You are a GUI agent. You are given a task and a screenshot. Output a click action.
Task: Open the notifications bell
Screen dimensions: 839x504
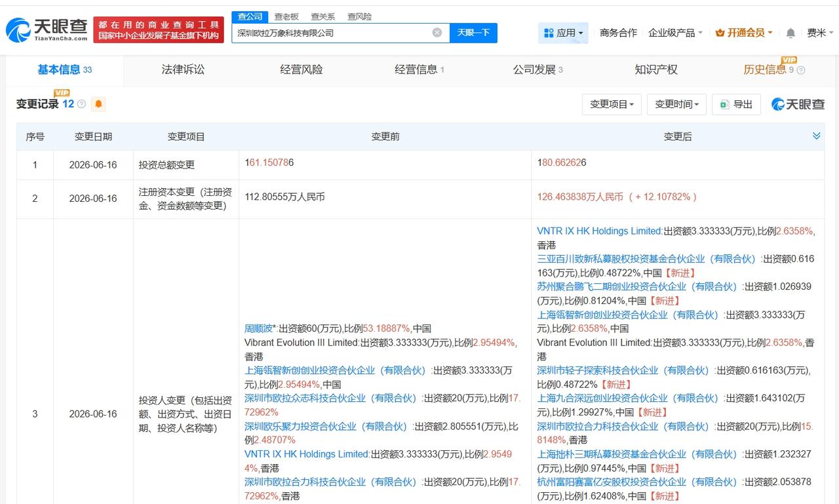[x=790, y=33]
